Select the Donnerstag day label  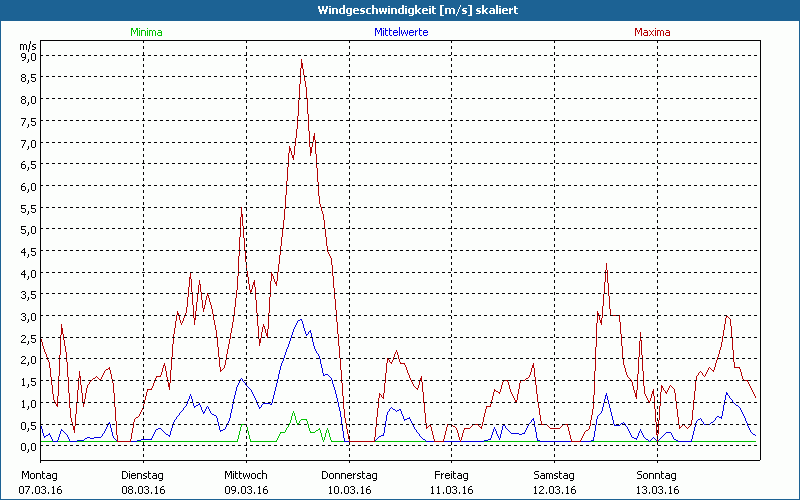click(x=349, y=475)
